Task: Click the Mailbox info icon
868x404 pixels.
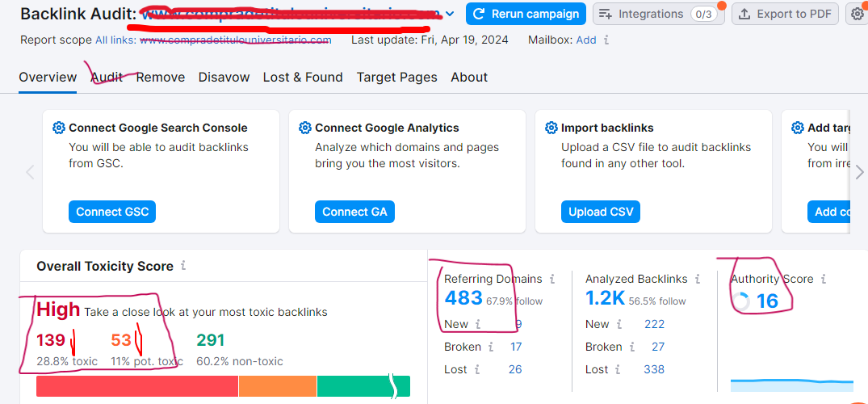Action: (606, 40)
